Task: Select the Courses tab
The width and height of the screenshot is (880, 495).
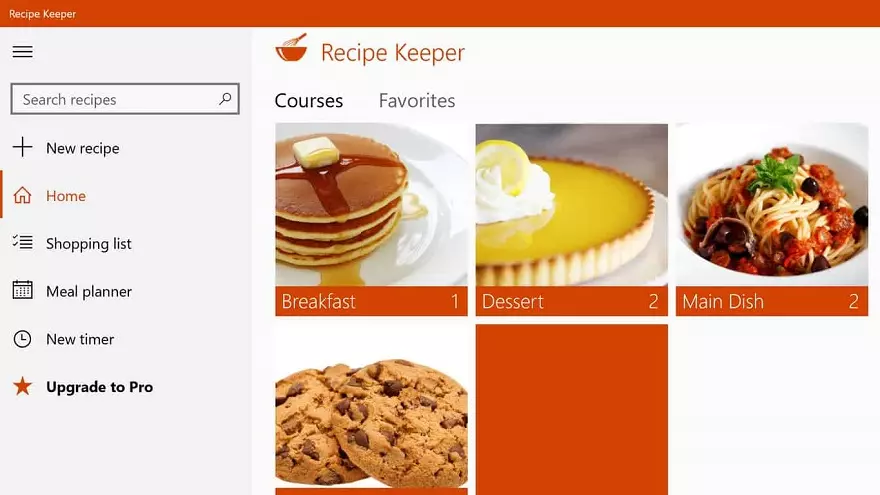Action: (x=309, y=100)
